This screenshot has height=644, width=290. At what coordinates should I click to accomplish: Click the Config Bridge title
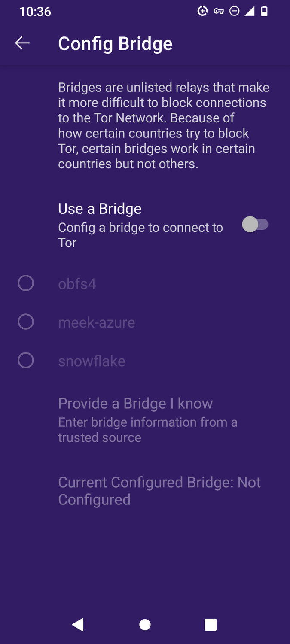[x=115, y=43]
